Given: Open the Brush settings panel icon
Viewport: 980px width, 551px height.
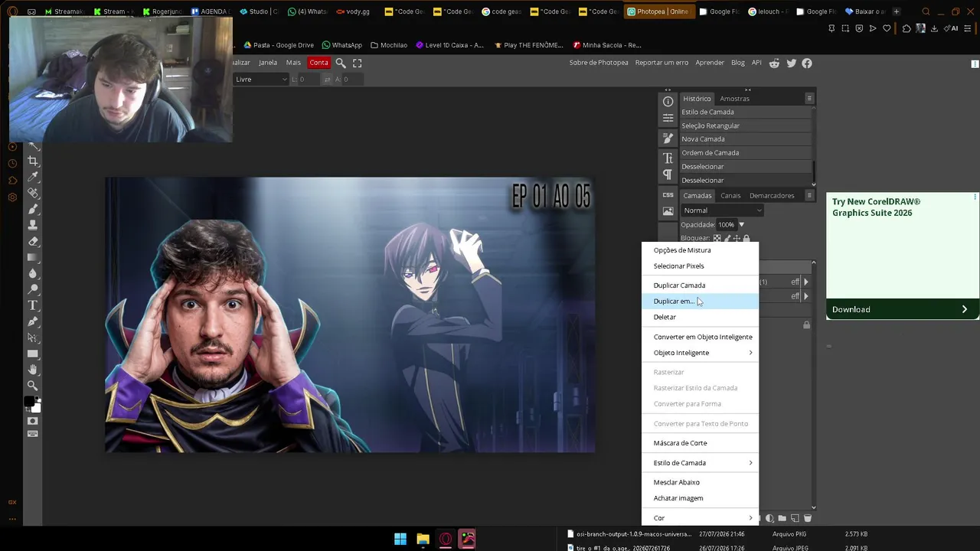Looking at the screenshot, I should click(668, 139).
